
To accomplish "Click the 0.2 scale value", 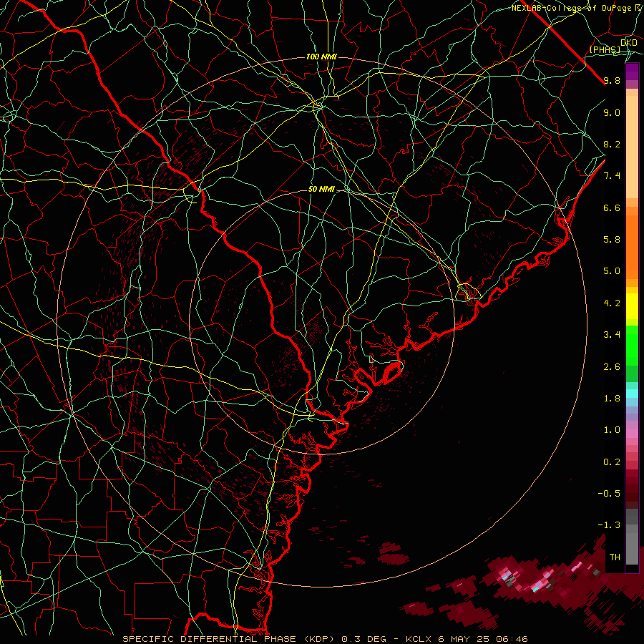I will tap(612, 462).
